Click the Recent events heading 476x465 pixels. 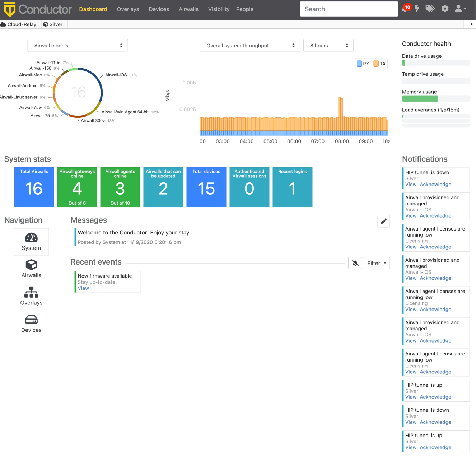96,262
